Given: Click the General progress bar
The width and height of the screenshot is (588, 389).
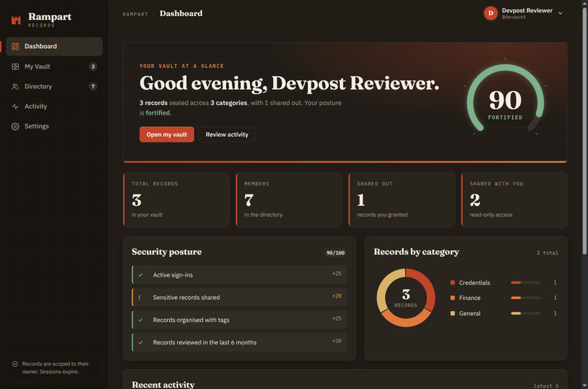Looking at the screenshot, I should coord(525,313).
